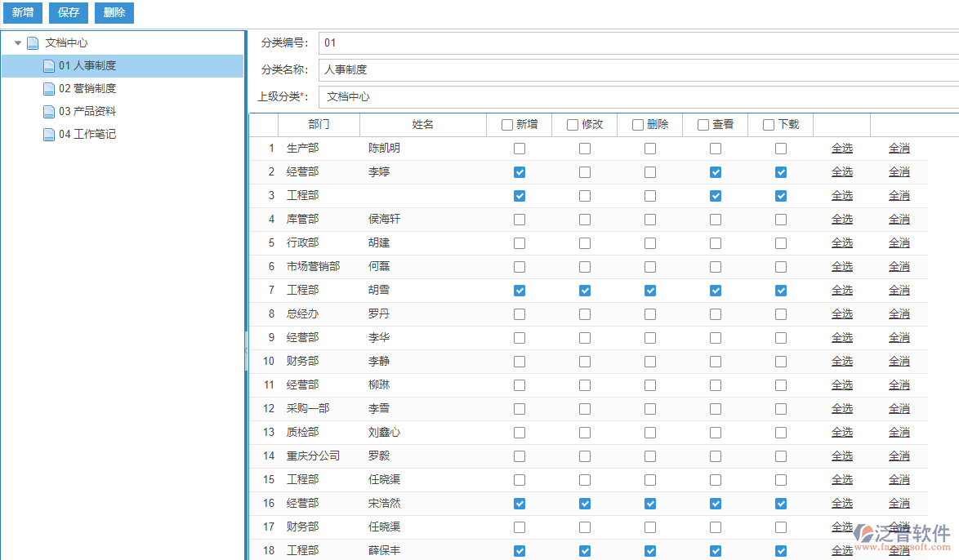This screenshot has width=959, height=560.
Task: Enable 陈凯明's 下载 permission
Action: click(781, 148)
